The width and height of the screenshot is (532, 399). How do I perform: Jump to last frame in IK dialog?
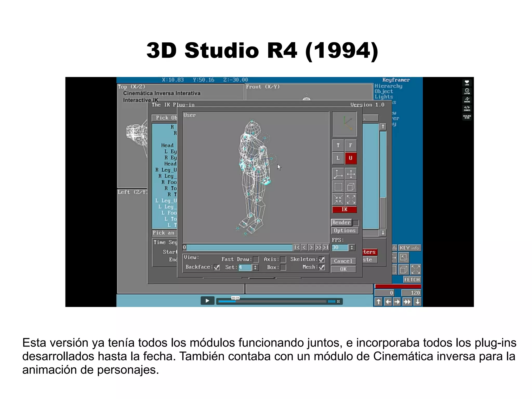pos(326,247)
